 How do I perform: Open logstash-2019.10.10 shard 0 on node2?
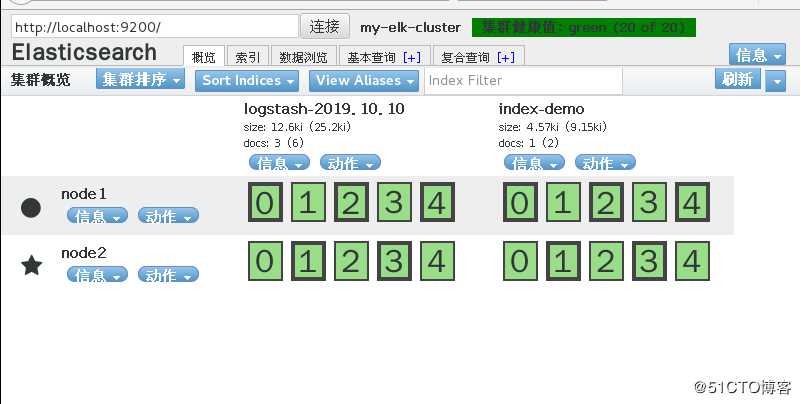pos(265,261)
